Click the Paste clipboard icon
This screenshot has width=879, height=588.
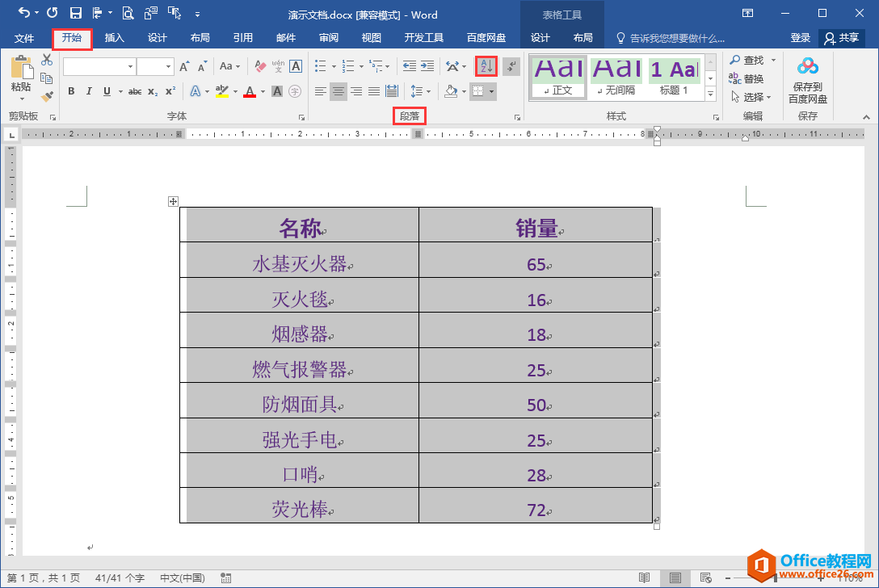click(x=21, y=67)
